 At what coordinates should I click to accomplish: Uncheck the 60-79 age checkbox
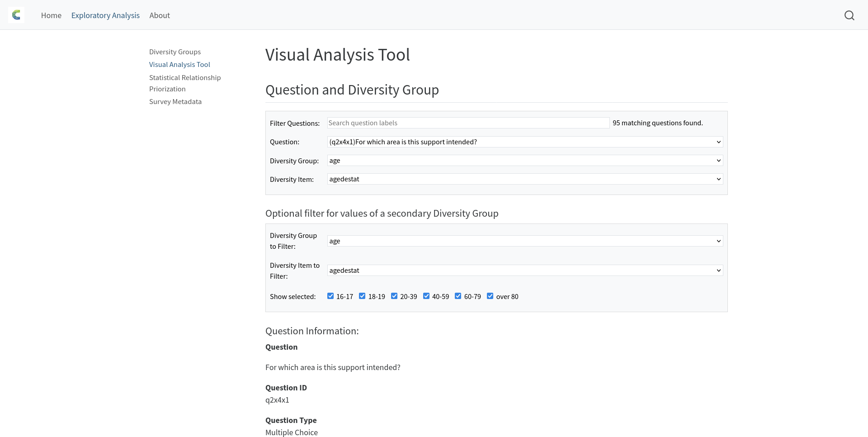pyautogui.click(x=458, y=295)
